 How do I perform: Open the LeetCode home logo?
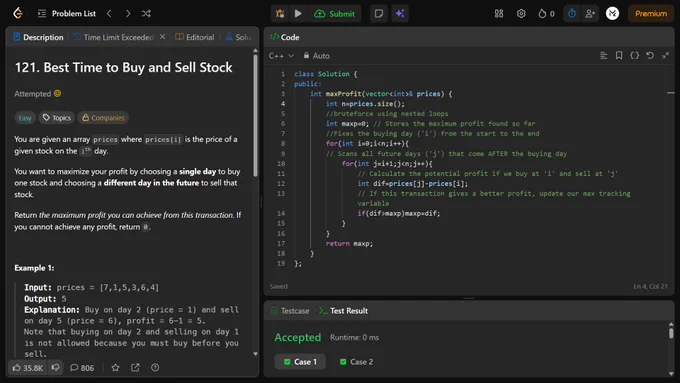click(17, 13)
